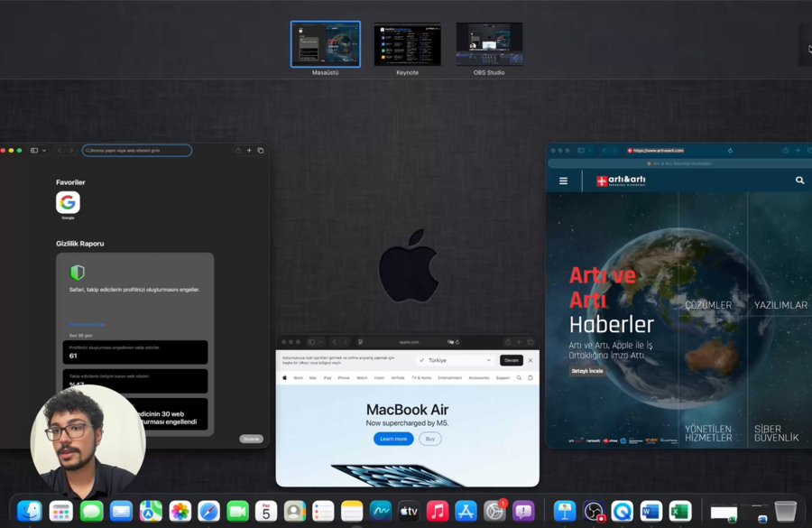812x528 pixels.
Task: Expand the Türkiye country dropdown
Action: 456,360
